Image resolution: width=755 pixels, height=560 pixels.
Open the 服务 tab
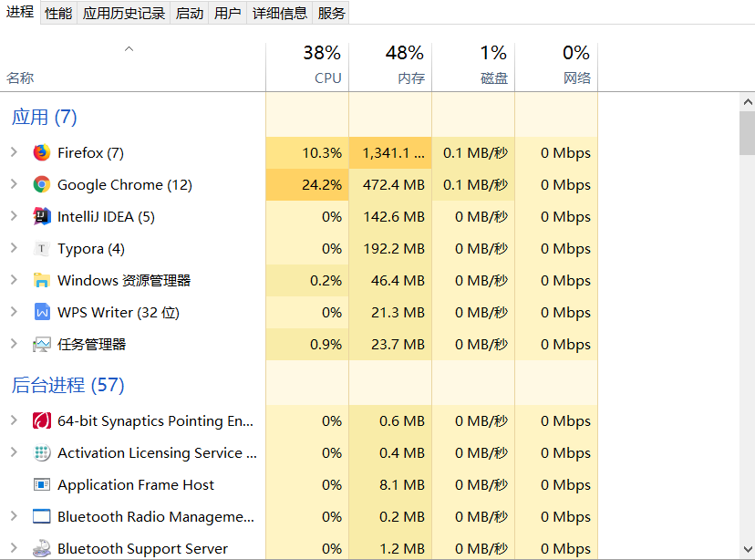pyautogui.click(x=332, y=13)
